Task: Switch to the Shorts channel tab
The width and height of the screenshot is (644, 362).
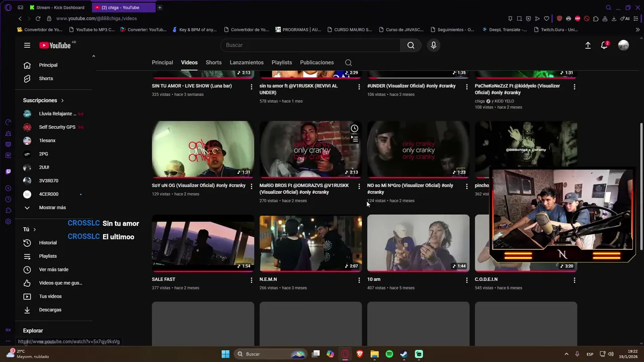Action: click(x=213, y=62)
